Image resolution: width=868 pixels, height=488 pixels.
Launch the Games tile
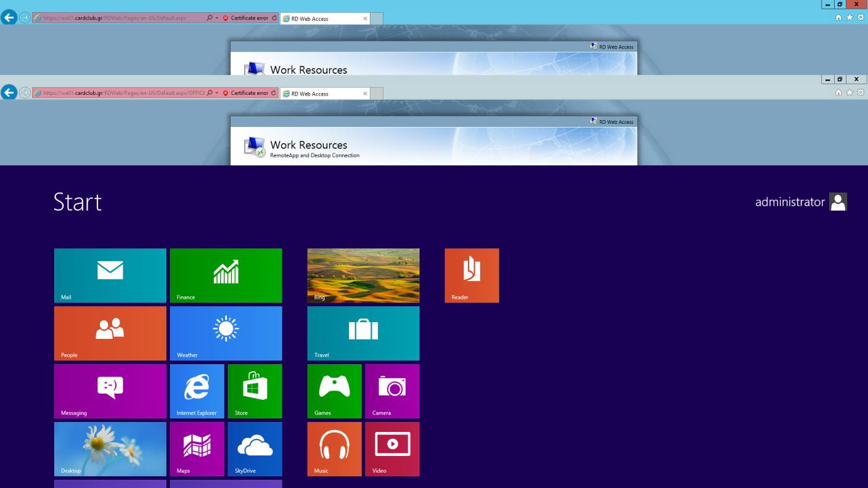tap(334, 391)
